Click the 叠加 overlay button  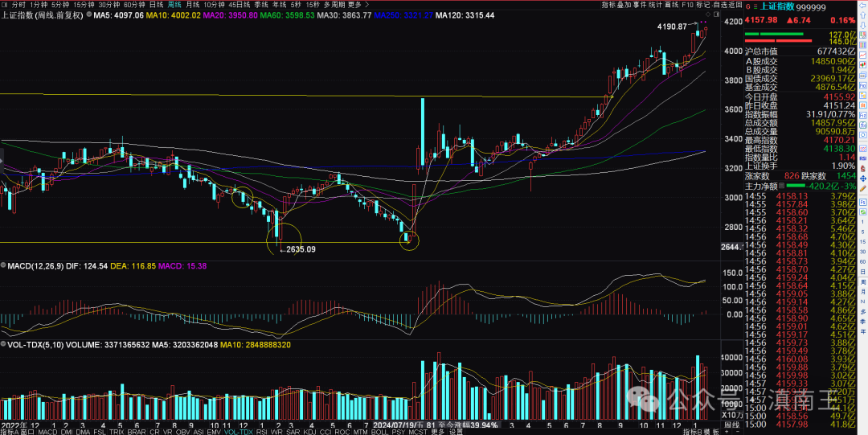pos(624,5)
